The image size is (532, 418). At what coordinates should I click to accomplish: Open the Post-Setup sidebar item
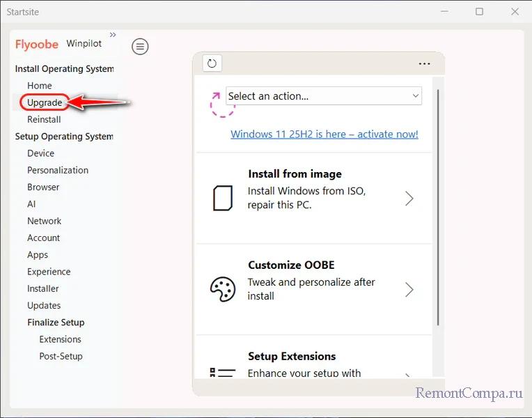[x=61, y=356]
